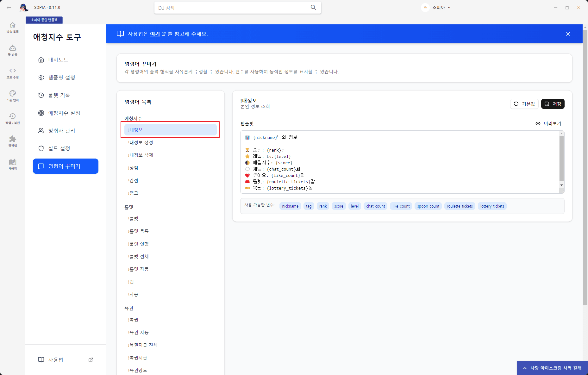Viewport: 588px width, 375px height.
Task: Open the 스푼 캡처 tool
Action: point(12,96)
